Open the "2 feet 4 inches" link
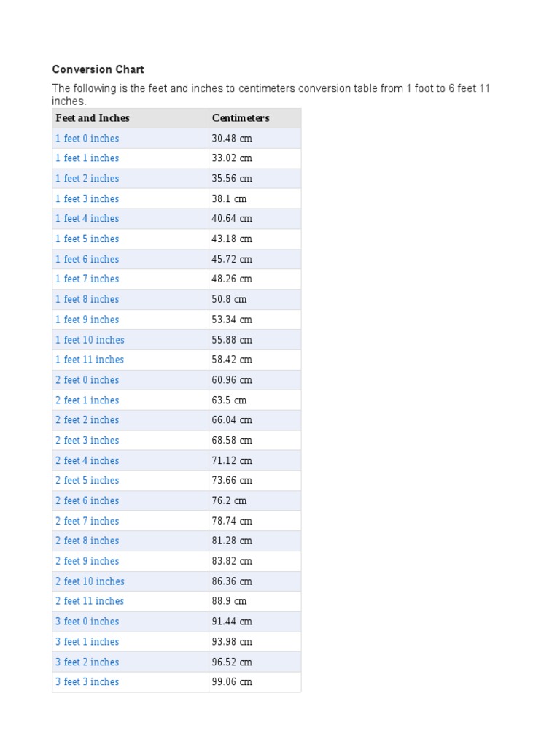 87,460
